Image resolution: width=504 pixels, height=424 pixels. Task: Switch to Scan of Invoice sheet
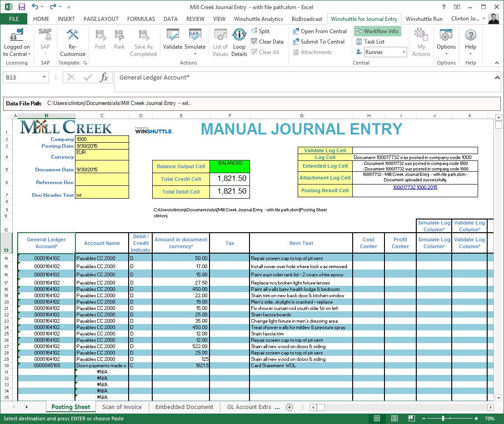click(122, 407)
